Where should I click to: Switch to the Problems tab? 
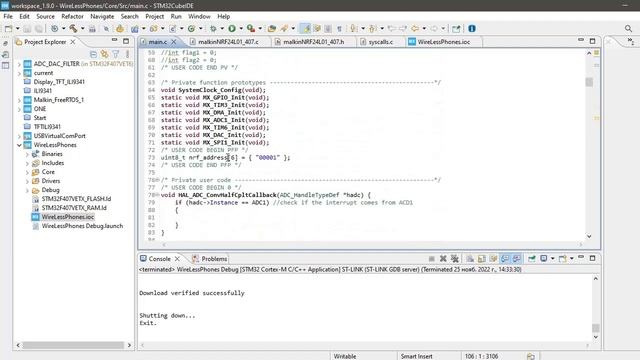pyautogui.click(x=209, y=259)
